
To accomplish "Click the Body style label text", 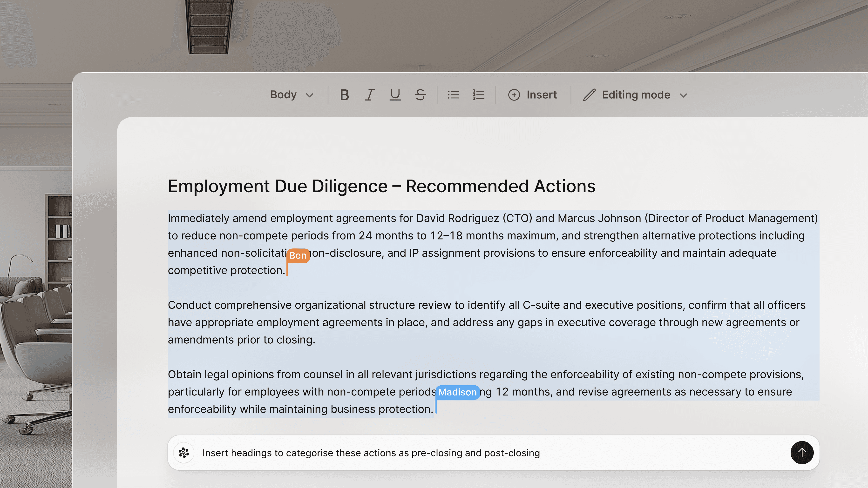I will click(283, 95).
